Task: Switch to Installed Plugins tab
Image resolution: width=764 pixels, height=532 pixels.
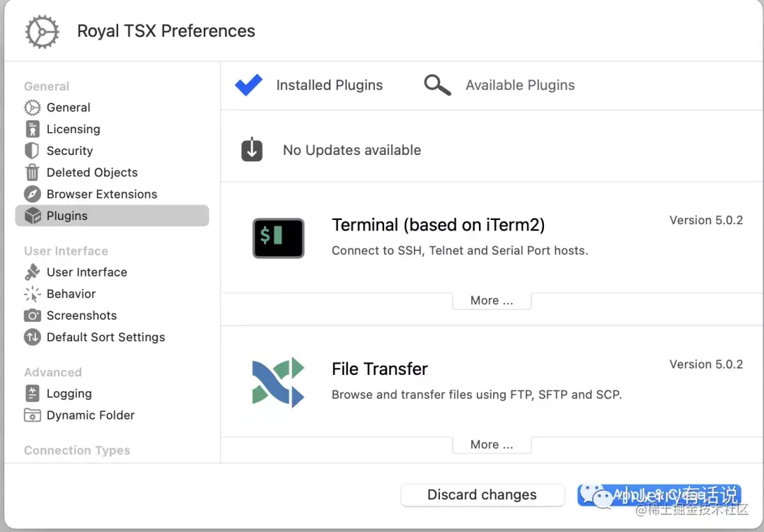Action: tap(309, 85)
